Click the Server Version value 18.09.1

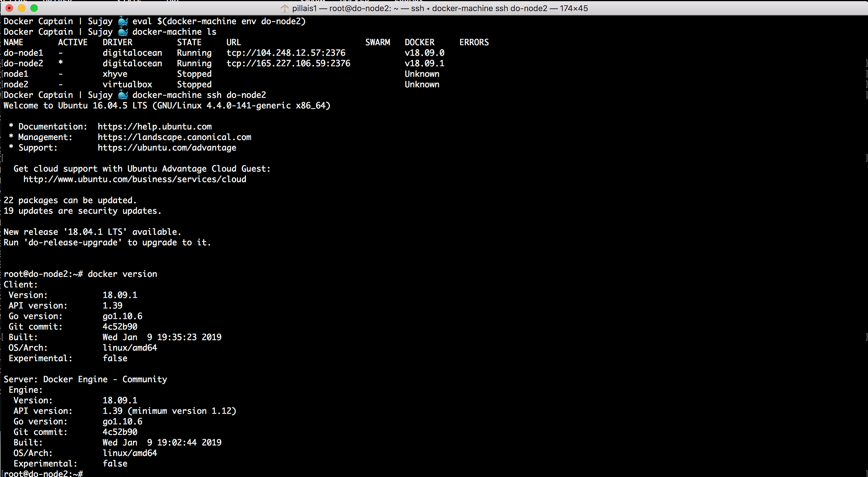pyautogui.click(x=120, y=400)
